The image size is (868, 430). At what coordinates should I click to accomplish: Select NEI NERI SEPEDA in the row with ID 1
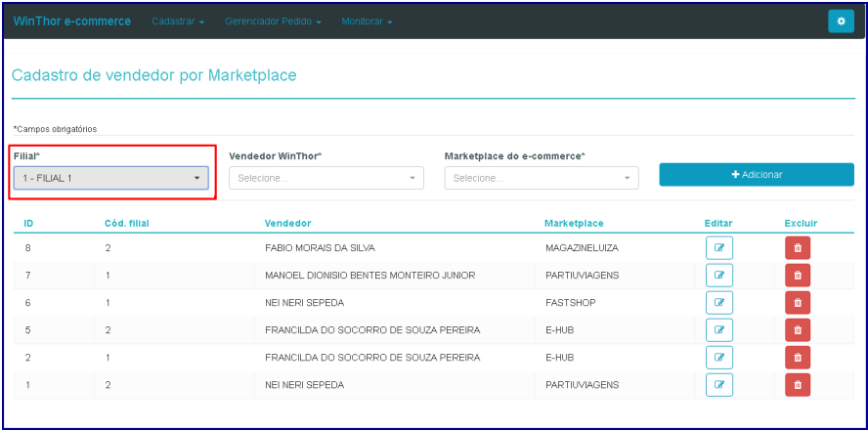coord(304,385)
